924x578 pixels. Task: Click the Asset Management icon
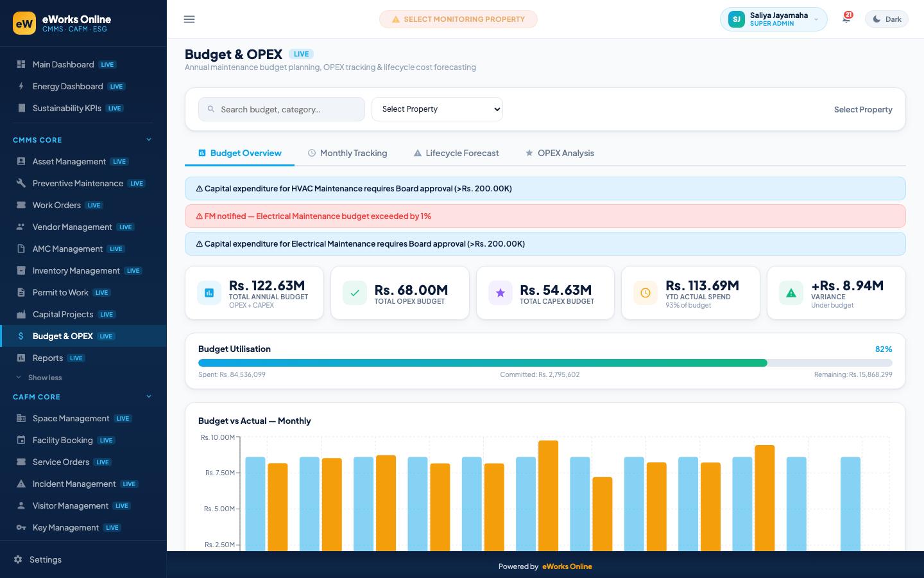[21, 161]
